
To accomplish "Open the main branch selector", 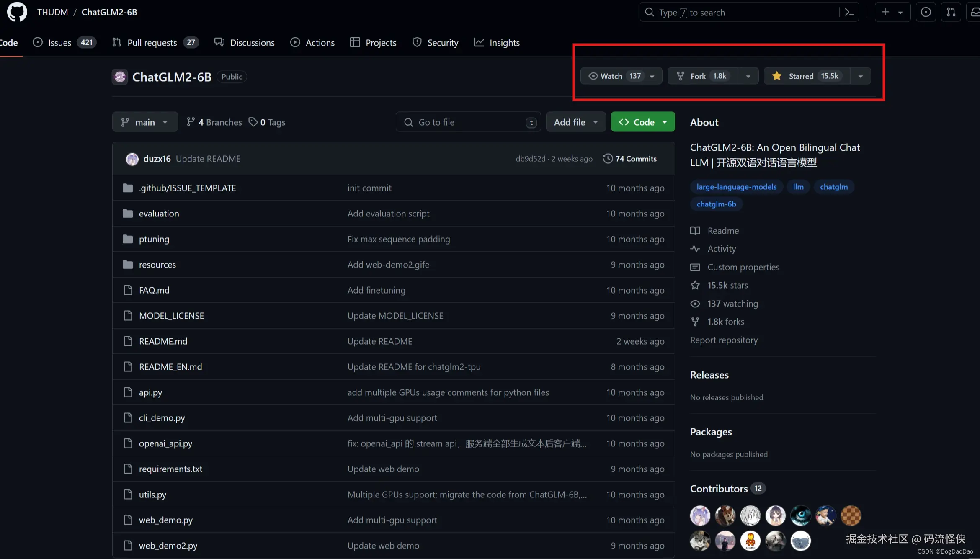I will click(145, 122).
